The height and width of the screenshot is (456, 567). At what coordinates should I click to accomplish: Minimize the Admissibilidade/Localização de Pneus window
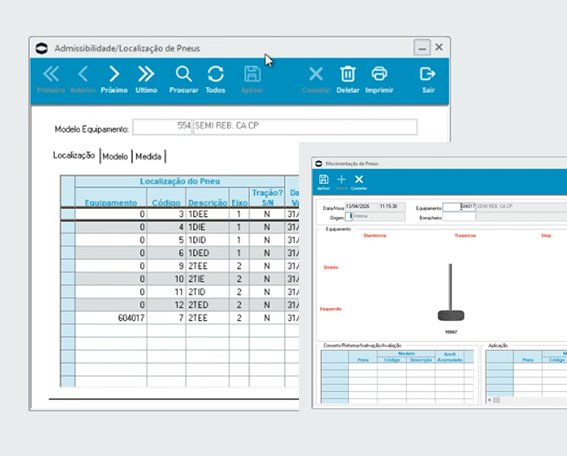(x=422, y=47)
